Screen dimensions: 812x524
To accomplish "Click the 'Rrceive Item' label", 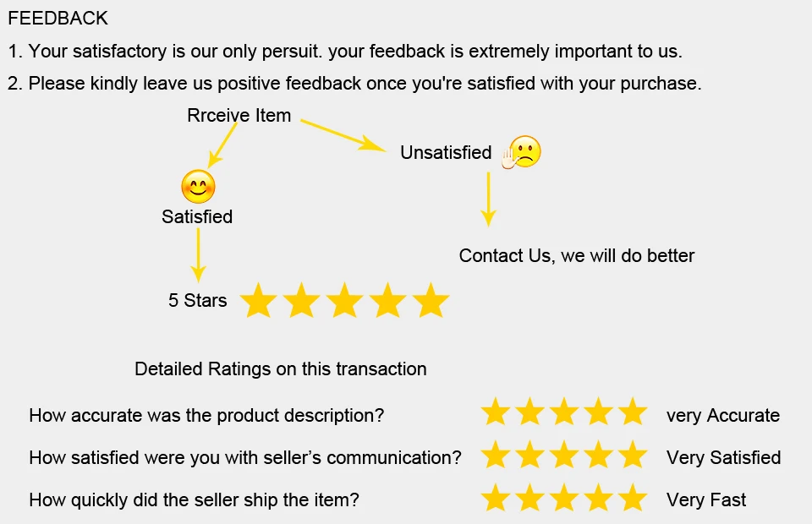I will click(239, 115).
